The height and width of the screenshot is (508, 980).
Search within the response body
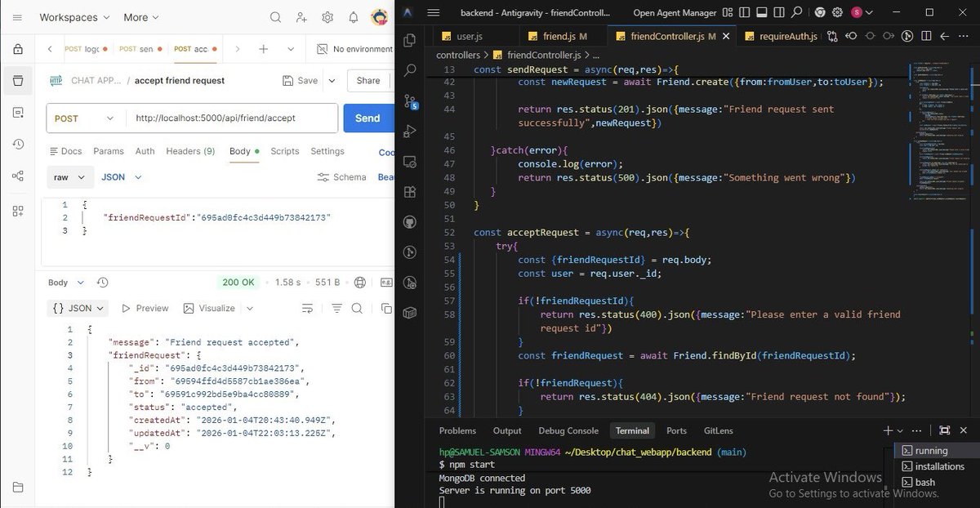point(357,308)
